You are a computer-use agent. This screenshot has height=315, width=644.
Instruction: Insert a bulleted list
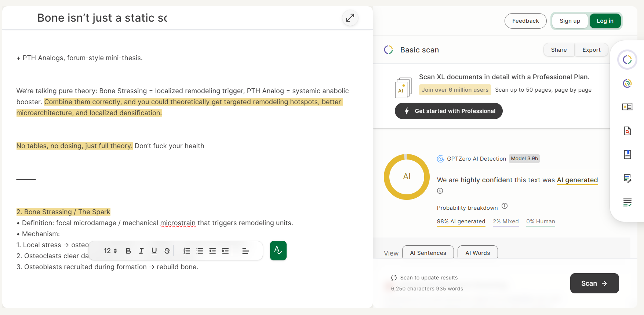pyautogui.click(x=200, y=251)
